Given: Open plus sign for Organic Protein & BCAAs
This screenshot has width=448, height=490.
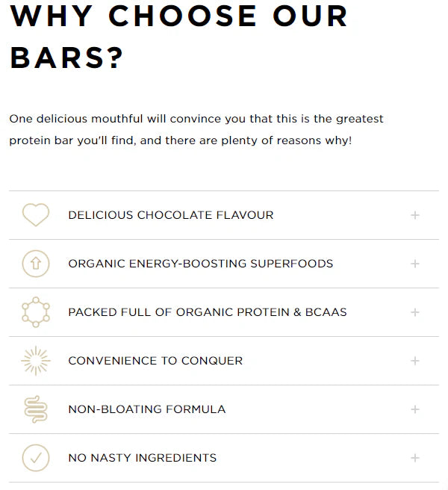Looking at the screenshot, I should pyautogui.click(x=415, y=312).
